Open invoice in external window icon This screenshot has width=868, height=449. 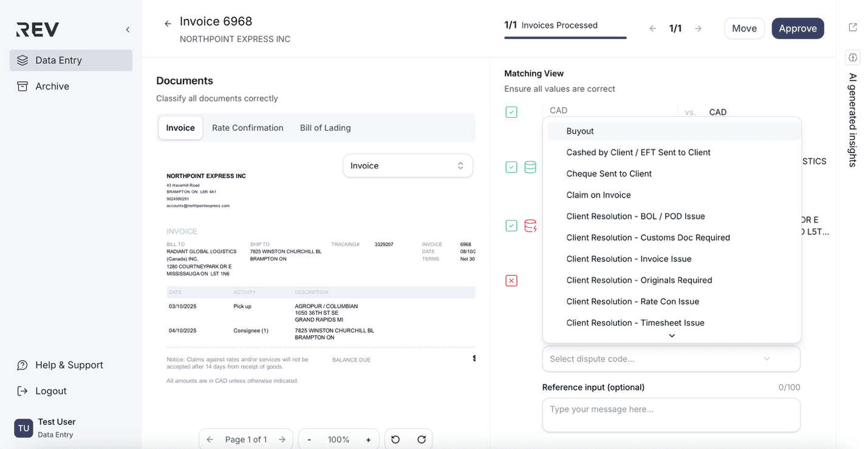pos(853,27)
